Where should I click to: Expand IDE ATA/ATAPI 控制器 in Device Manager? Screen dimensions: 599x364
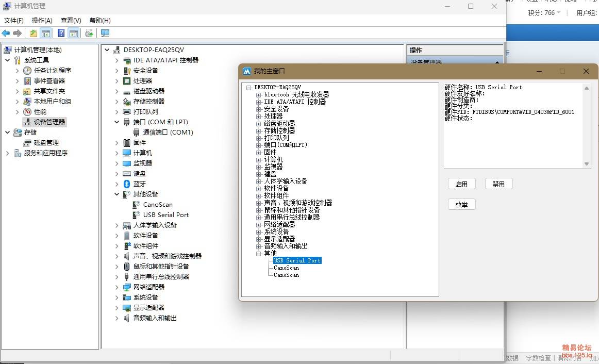tap(117, 60)
